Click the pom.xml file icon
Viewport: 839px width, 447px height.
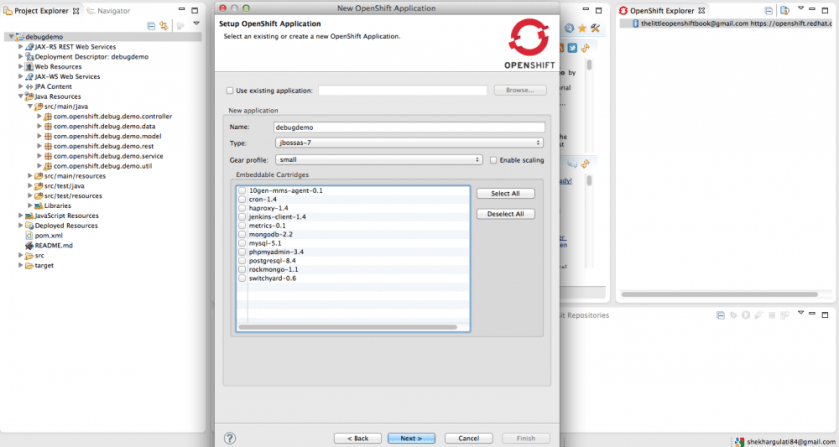[29, 235]
